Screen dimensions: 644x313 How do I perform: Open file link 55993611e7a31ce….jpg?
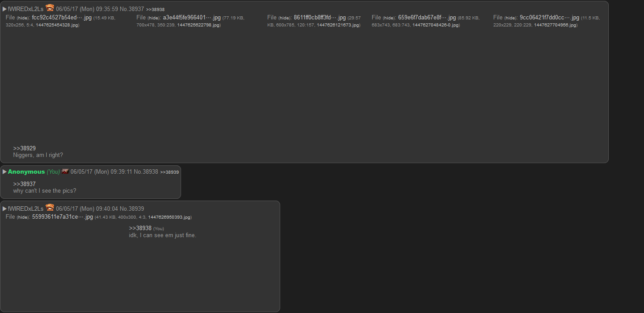pos(63,217)
